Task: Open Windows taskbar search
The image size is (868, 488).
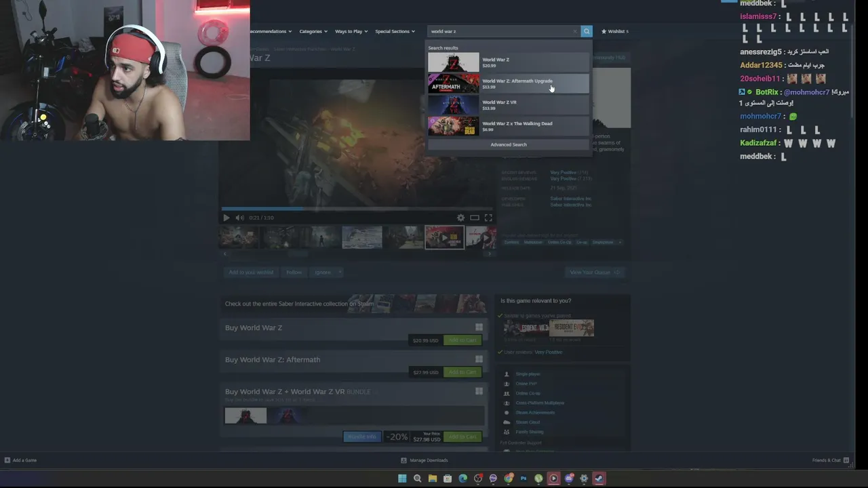Action: click(417, 479)
